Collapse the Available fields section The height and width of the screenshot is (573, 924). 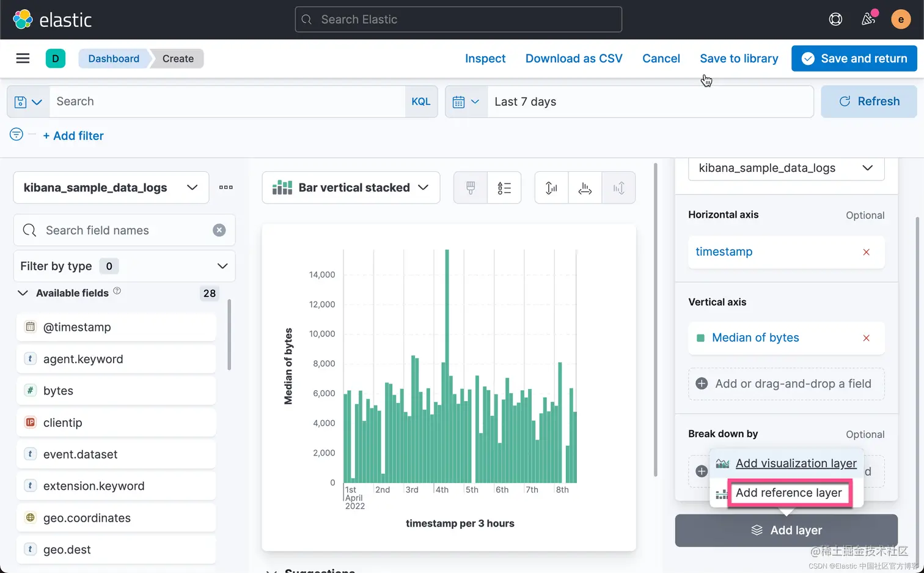23,293
